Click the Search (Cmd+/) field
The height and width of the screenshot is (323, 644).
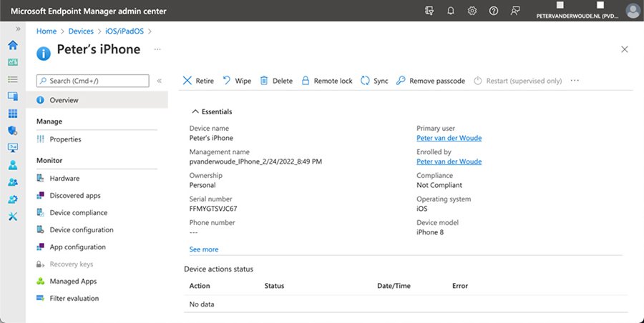point(93,81)
